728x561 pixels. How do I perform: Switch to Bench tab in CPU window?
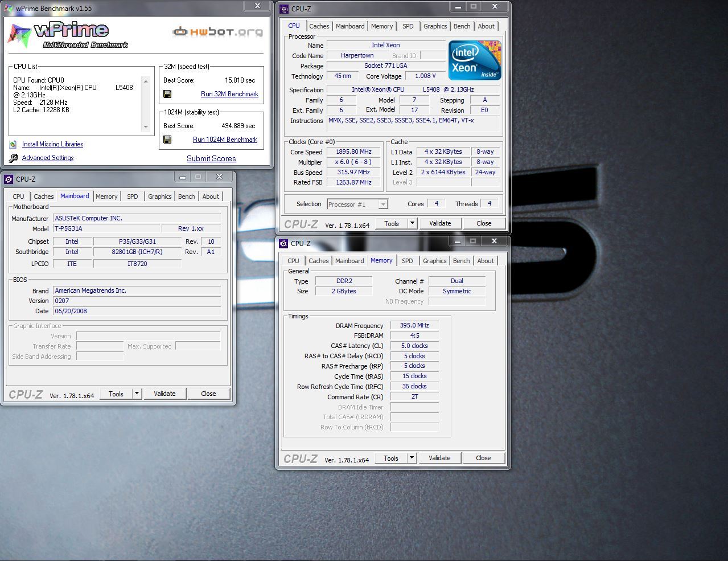[x=462, y=26]
